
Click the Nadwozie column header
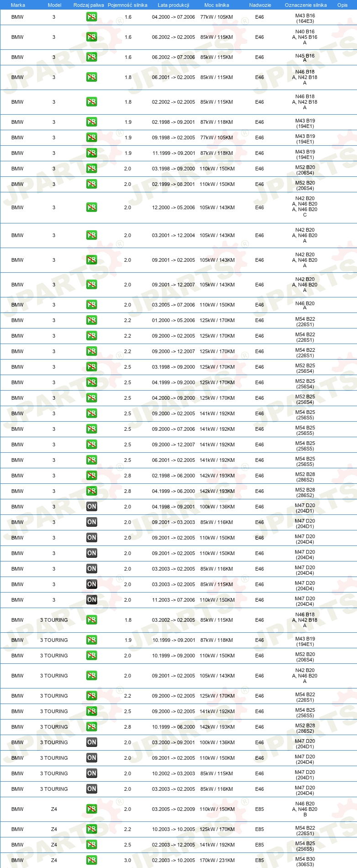(x=260, y=5)
